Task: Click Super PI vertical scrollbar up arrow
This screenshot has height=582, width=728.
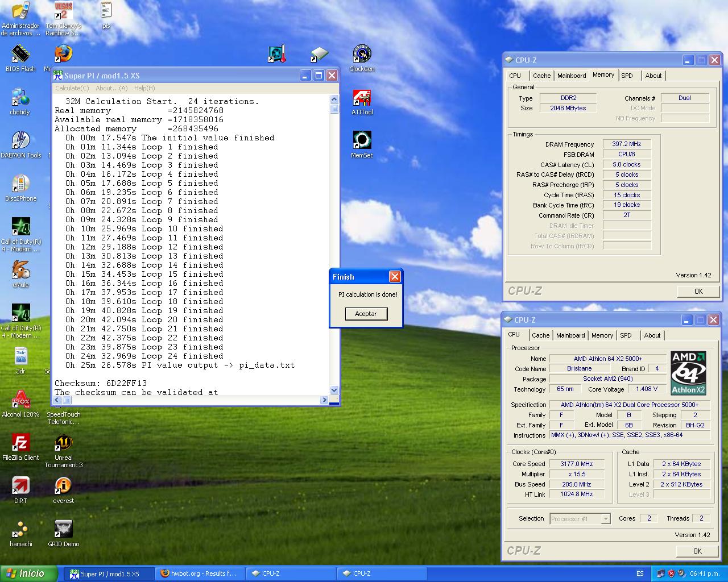Action: click(x=334, y=99)
